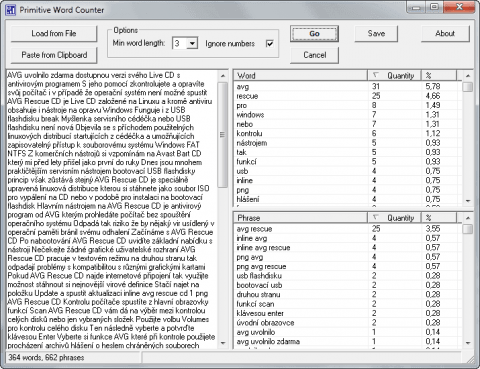Image resolution: width=480 pixels, height=369 pixels.
Task: Sort phrase list by % column header
Action: pos(439,218)
